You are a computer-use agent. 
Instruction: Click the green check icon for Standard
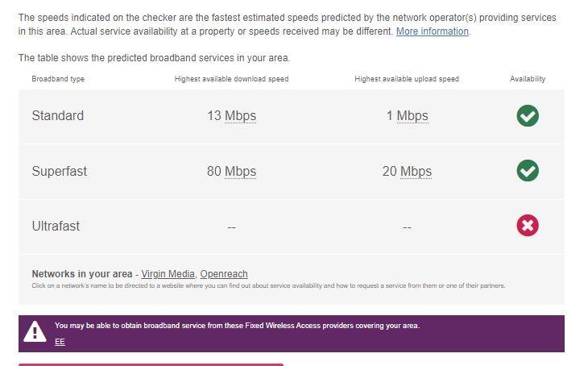528,116
